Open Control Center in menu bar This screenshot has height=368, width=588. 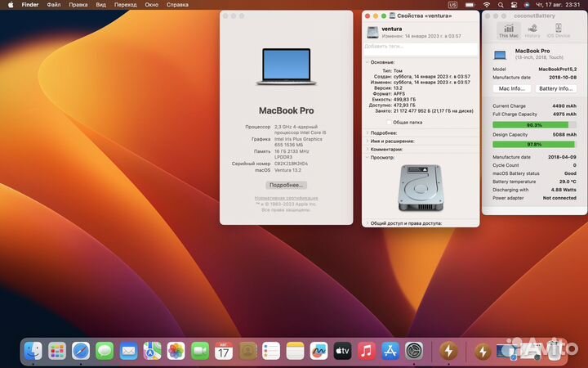tap(514, 5)
